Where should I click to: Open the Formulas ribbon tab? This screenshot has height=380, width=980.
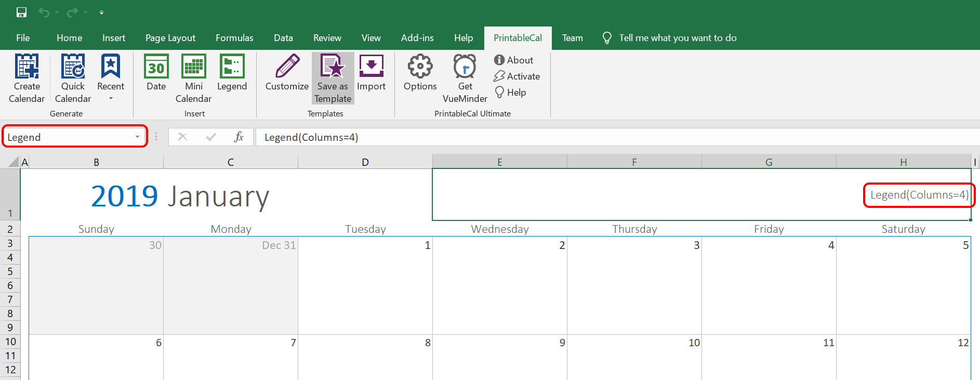pyautogui.click(x=234, y=38)
